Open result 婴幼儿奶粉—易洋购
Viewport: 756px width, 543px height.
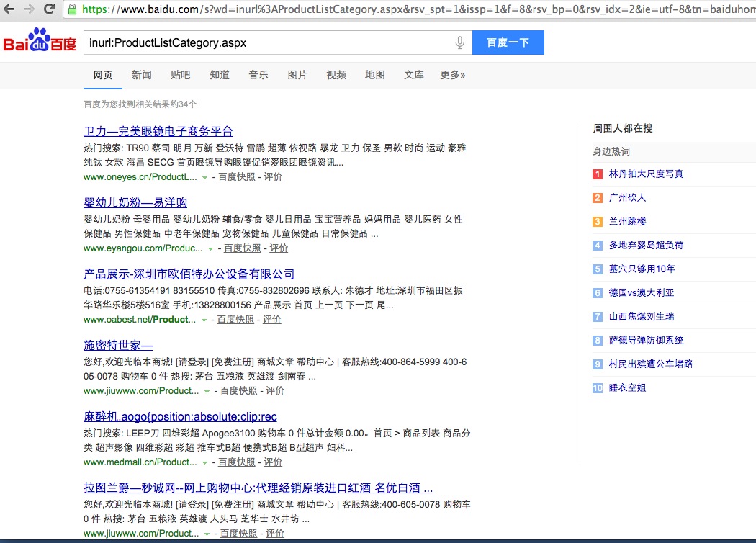[x=135, y=202]
